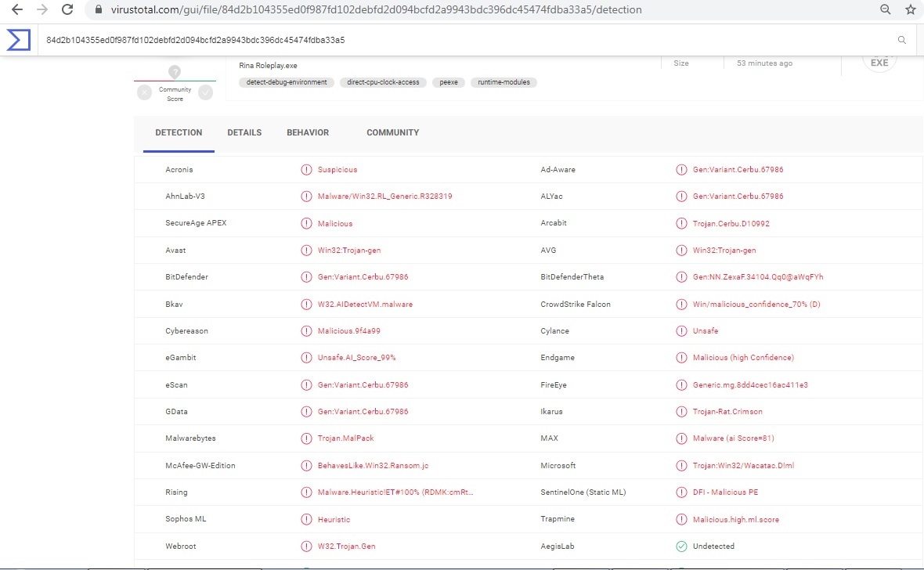Click the direct-cpu-clock-access tag

pos(383,82)
